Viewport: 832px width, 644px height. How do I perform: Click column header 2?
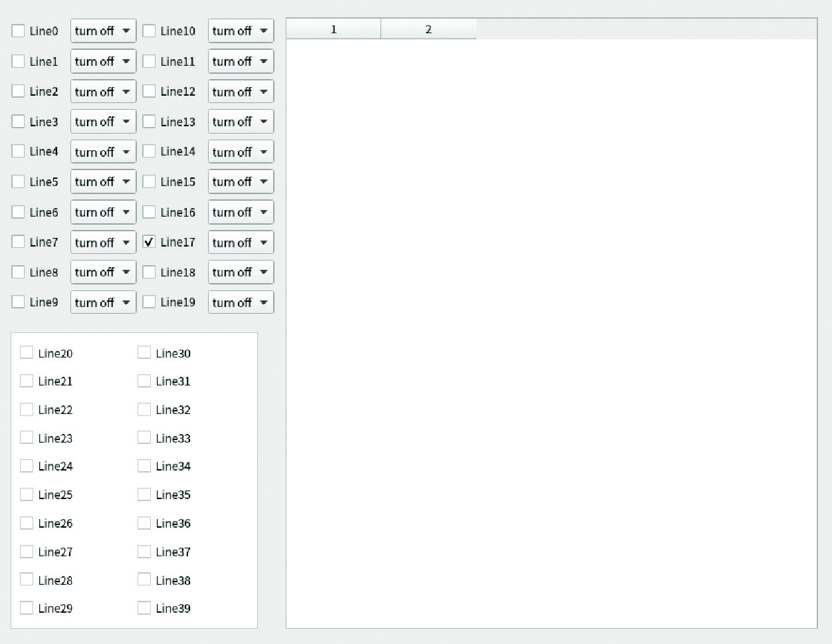(x=429, y=29)
